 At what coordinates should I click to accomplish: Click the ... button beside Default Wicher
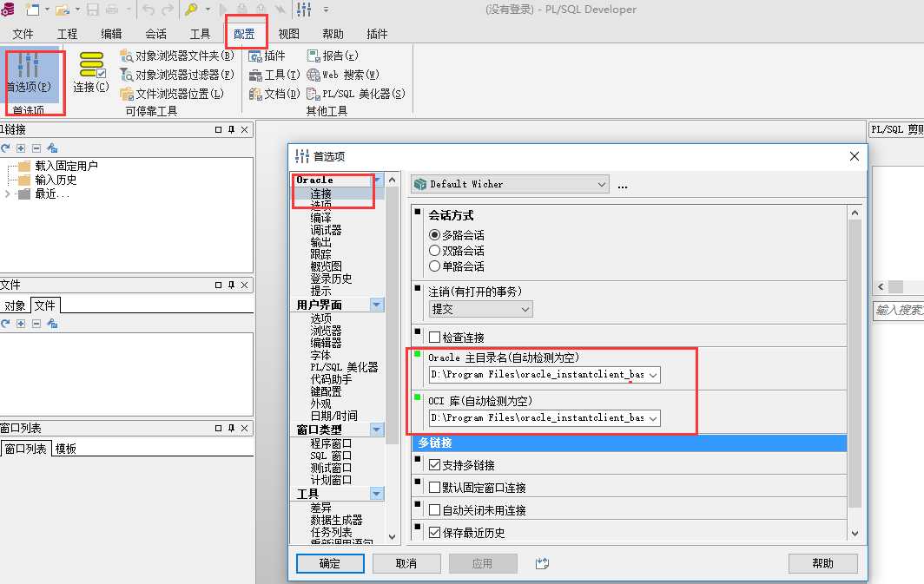[x=623, y=186]
